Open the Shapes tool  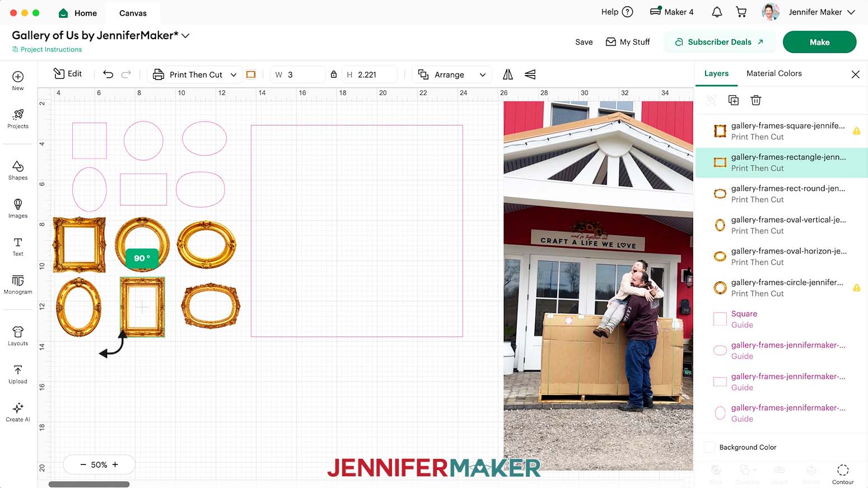18,170
